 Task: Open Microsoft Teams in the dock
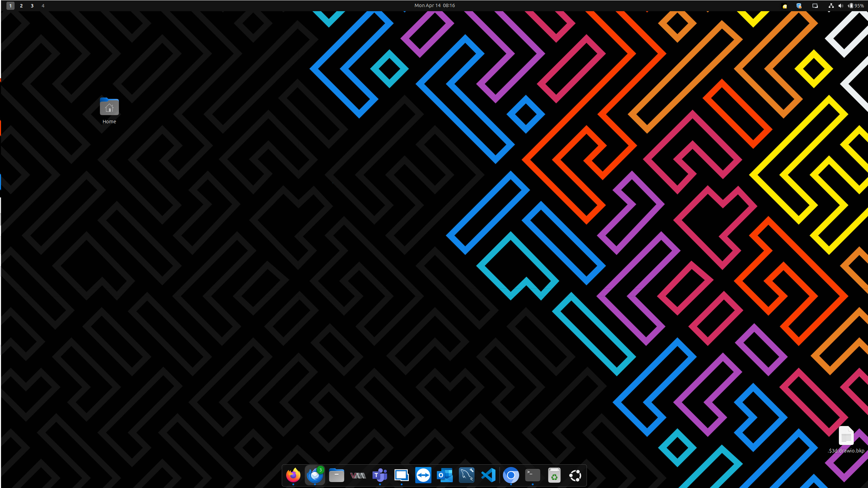coord(380,475)
